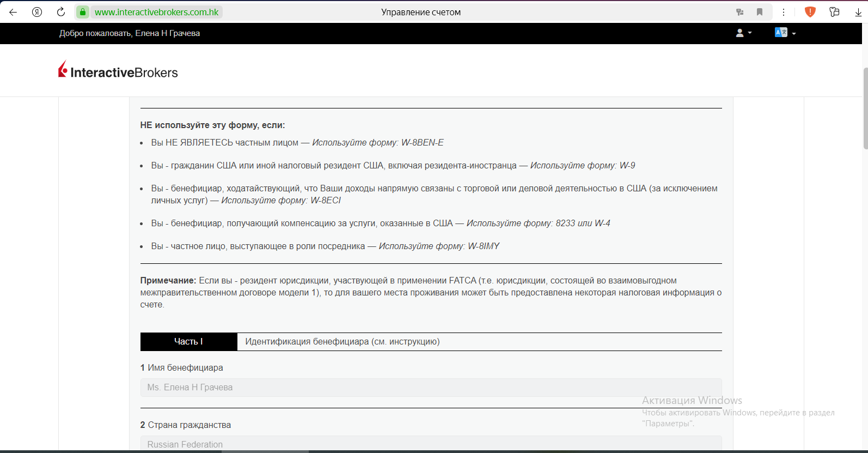Click the page title "Управление счетом"
Screen dimensions: 868x453
click(421, 12)
